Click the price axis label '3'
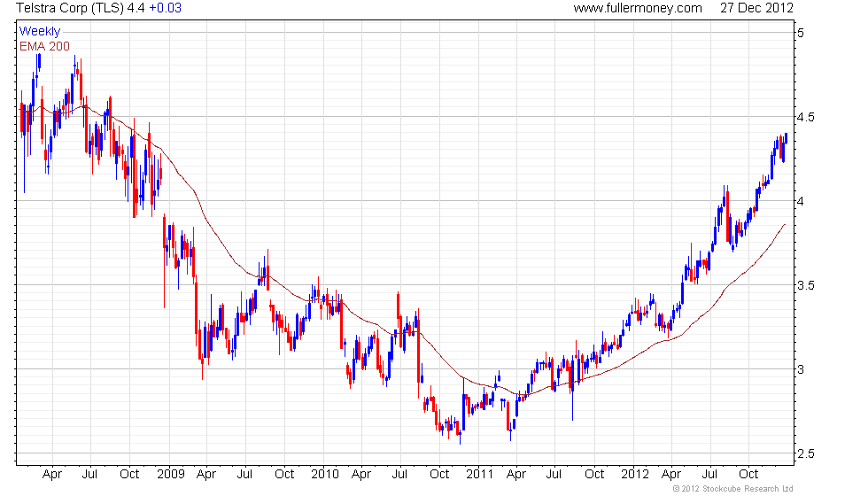Image resolution: width=868 pixels, height=496 pixels. coord(801,369)
